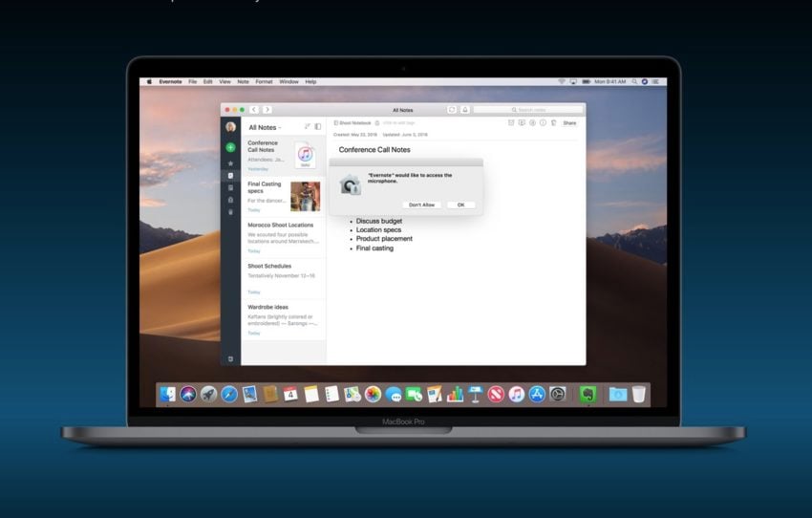
Task: Open the Shortcuts star in the sidebar
Action: point(230,163)
